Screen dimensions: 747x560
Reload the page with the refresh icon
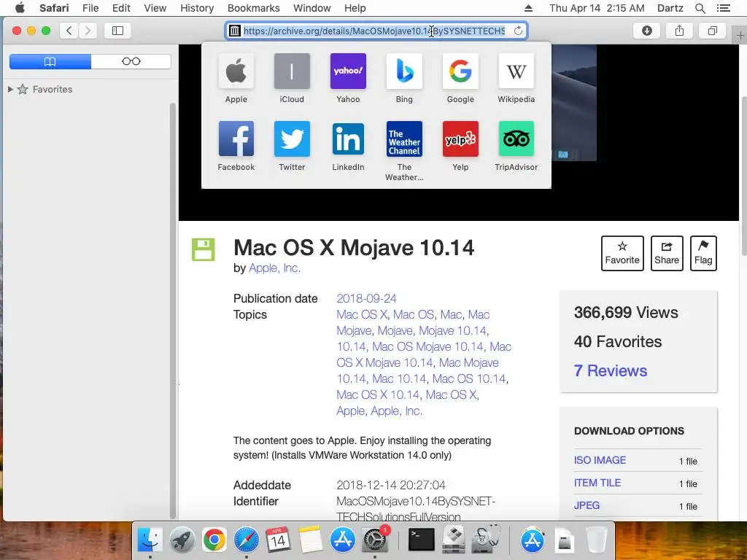[x=518, y=31]
